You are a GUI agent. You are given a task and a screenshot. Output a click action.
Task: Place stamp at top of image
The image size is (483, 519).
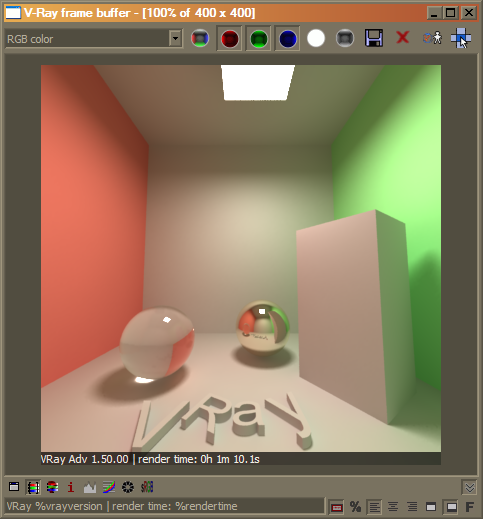(431, 507)
